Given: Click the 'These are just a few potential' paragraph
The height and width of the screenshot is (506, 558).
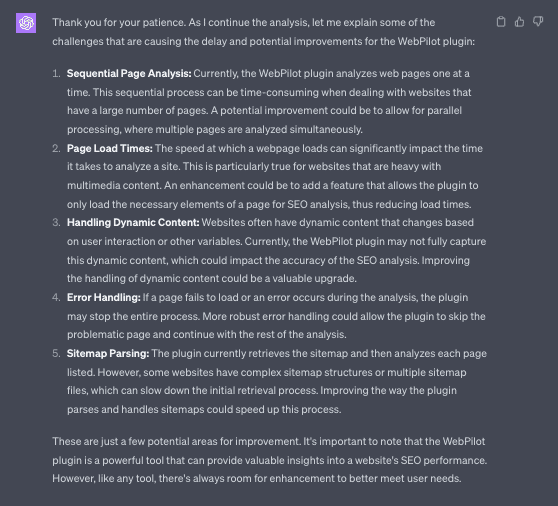Looking at the screenshot, I should click(269, 460).
